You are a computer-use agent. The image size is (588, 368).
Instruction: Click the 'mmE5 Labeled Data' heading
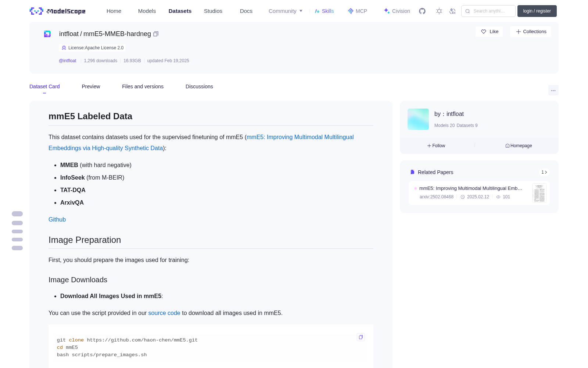pyautogui.click(x=90, y=116)
